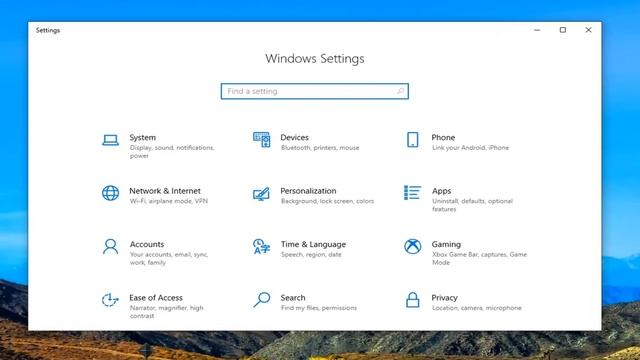Viewport: 640px width, 360px height.
Task: Click 'Narrator, magnifier, high contrast' text
Action: (167, 312)
